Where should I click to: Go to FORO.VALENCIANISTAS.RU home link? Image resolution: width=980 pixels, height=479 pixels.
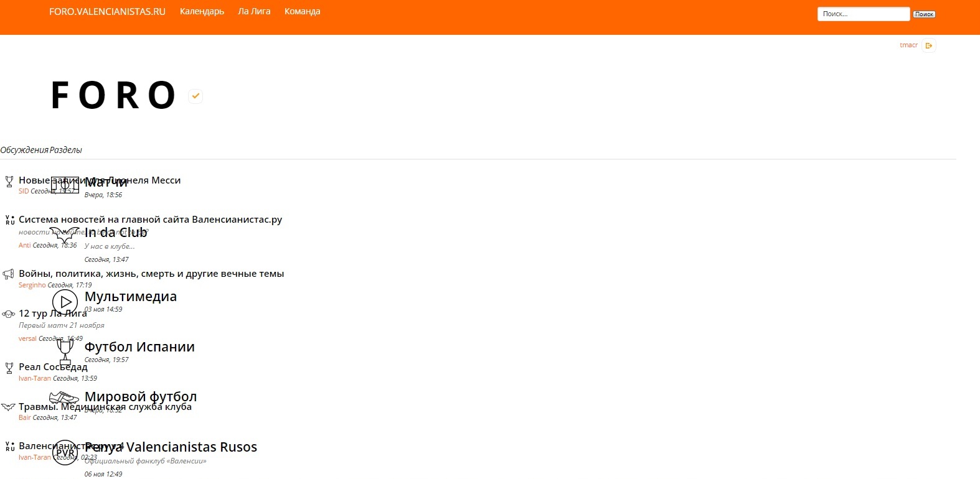107,11
